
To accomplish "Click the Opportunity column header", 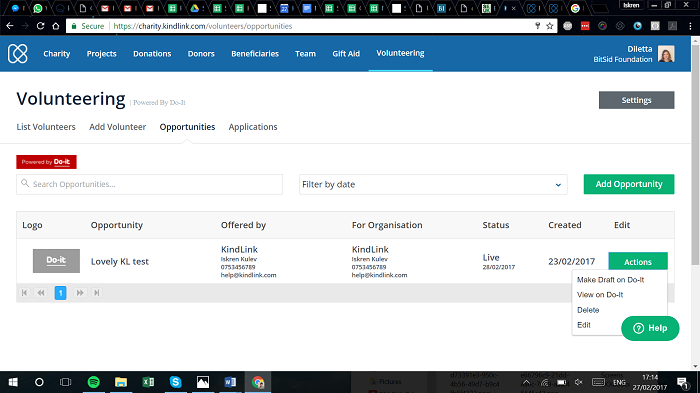I will pos(117,225).
